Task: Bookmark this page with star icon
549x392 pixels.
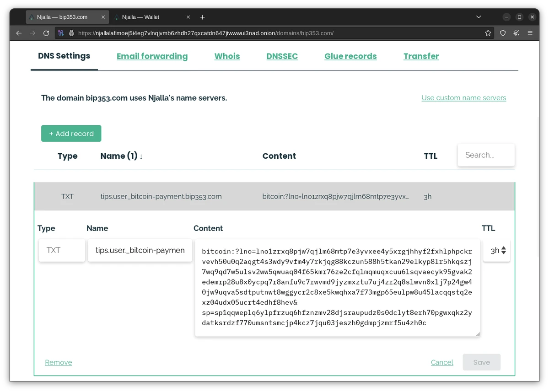Action: pyautogui.click(x=488, y=33)
